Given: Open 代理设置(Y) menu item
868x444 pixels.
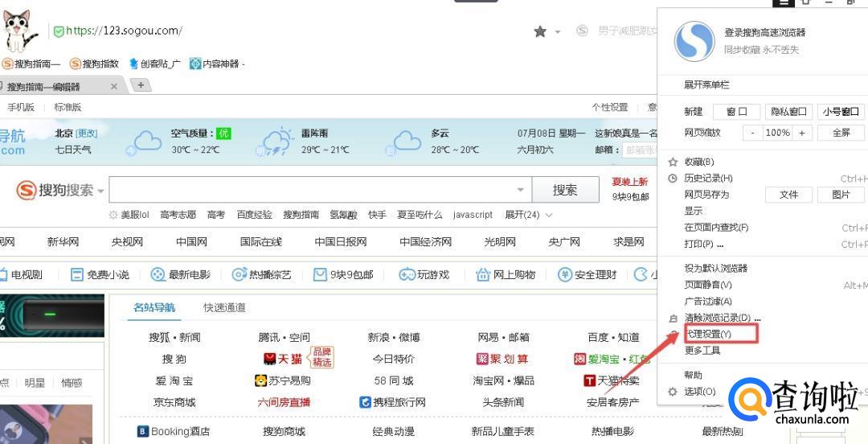Looking at the screenshot, I should coord(708,334).
